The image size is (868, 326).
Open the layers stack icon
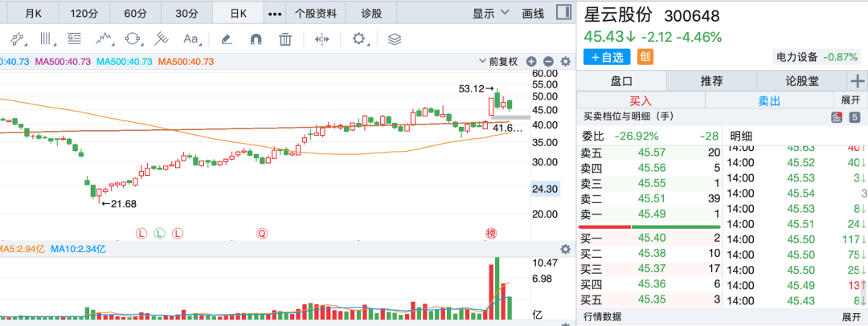394,39
